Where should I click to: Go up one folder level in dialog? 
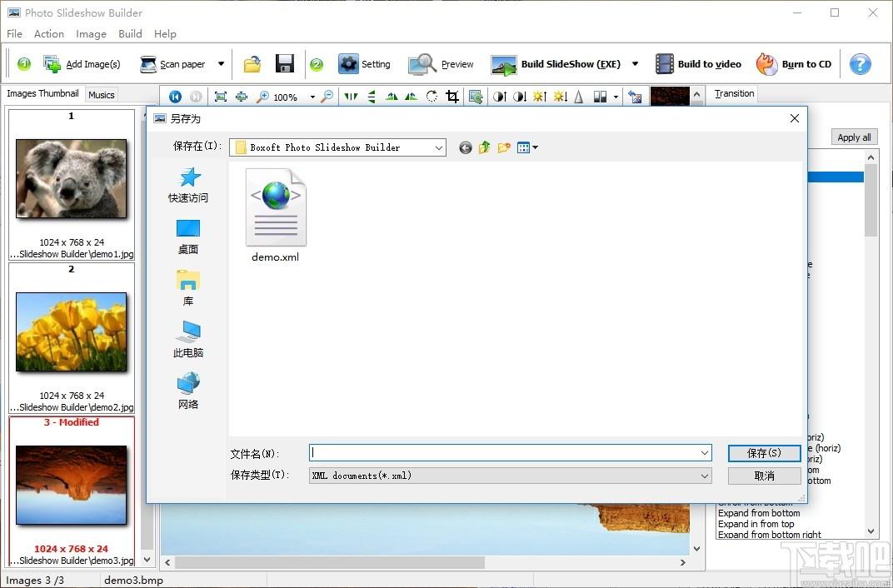click(x=485, y=147)
